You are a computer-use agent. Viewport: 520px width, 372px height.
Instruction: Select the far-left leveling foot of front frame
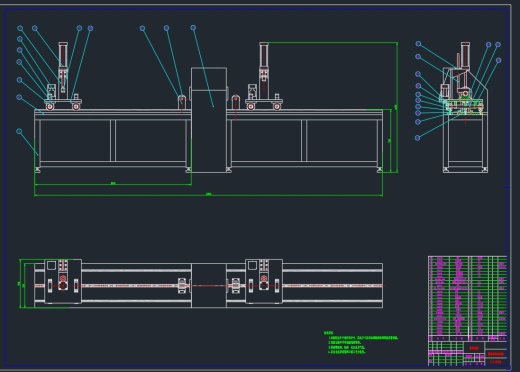point(38,170)
